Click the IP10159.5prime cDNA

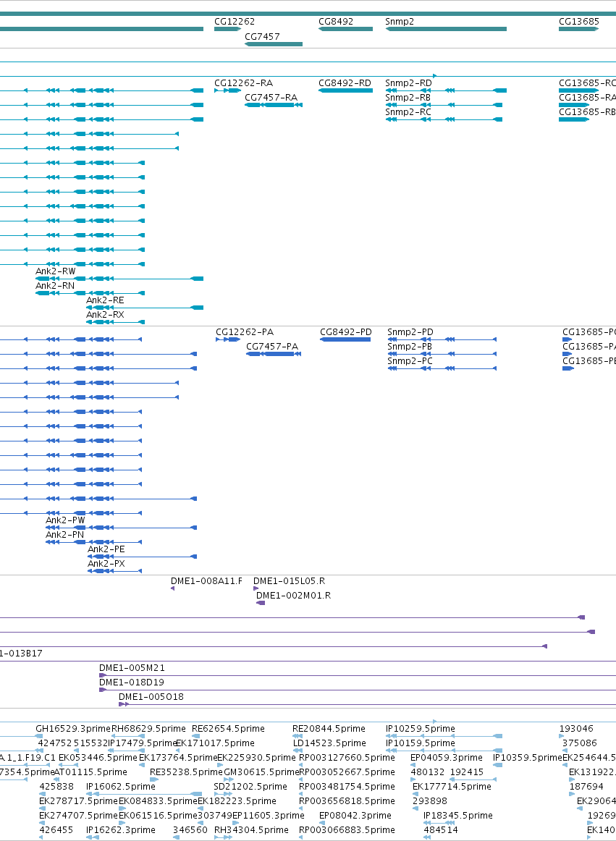pos(444,751)
